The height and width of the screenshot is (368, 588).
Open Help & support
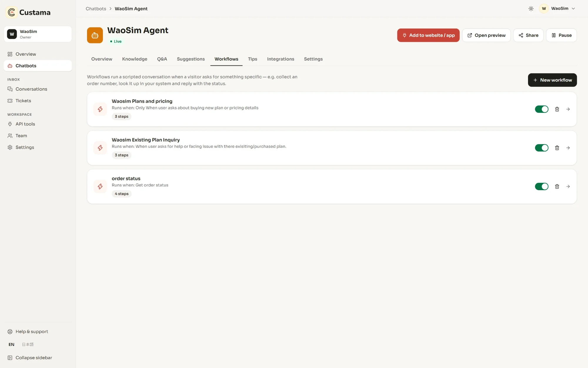pyautogui.click(x=38, y=331)
